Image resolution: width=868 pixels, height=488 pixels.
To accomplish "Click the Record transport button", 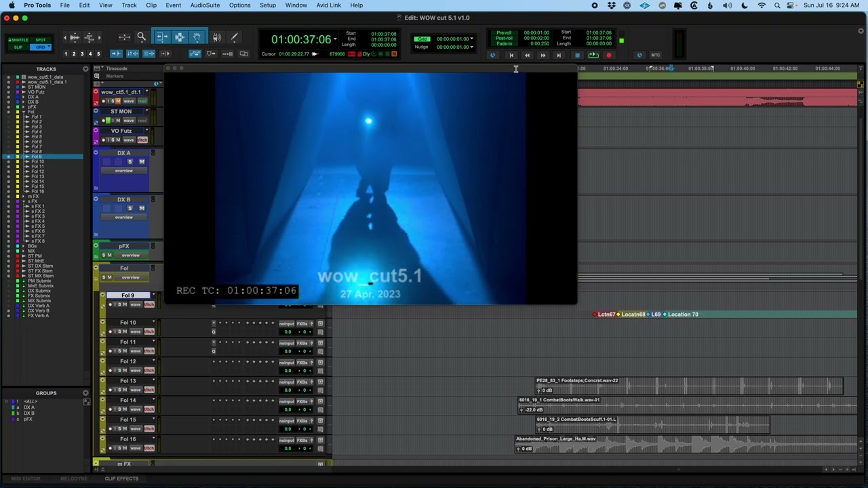I will pyautogui.click(x=609, y=55).
